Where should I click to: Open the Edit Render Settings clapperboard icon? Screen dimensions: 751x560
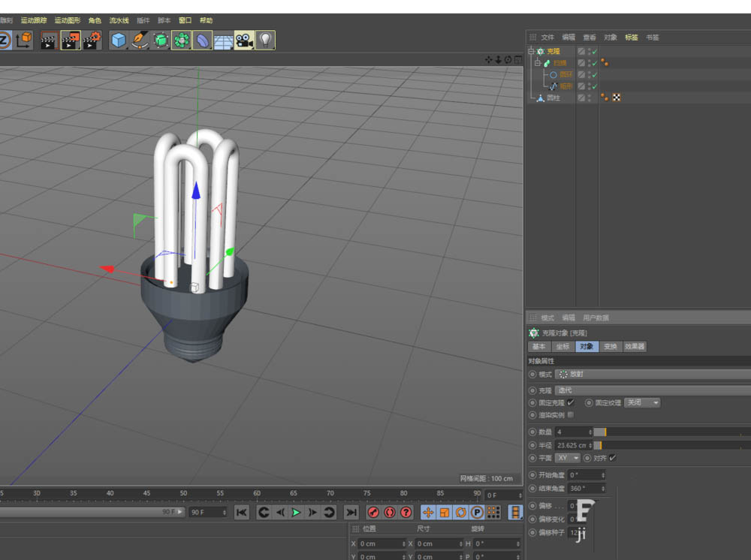coord(92,41)
